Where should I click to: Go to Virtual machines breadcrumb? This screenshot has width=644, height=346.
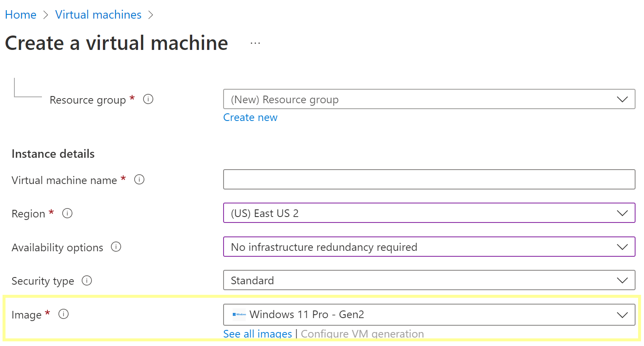coord(98,15)
